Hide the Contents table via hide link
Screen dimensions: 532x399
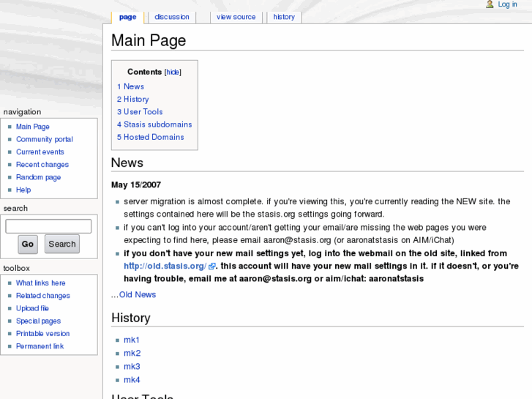[173, 72]
